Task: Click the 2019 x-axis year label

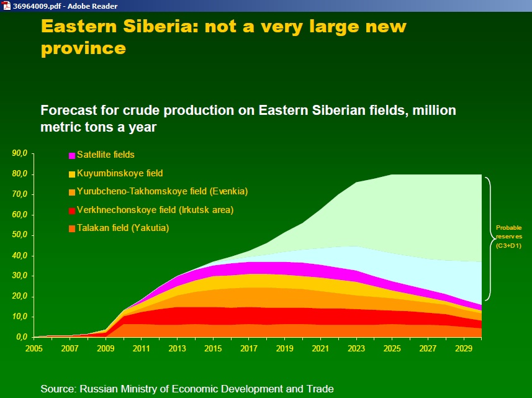Action: (x=285, y=348)
